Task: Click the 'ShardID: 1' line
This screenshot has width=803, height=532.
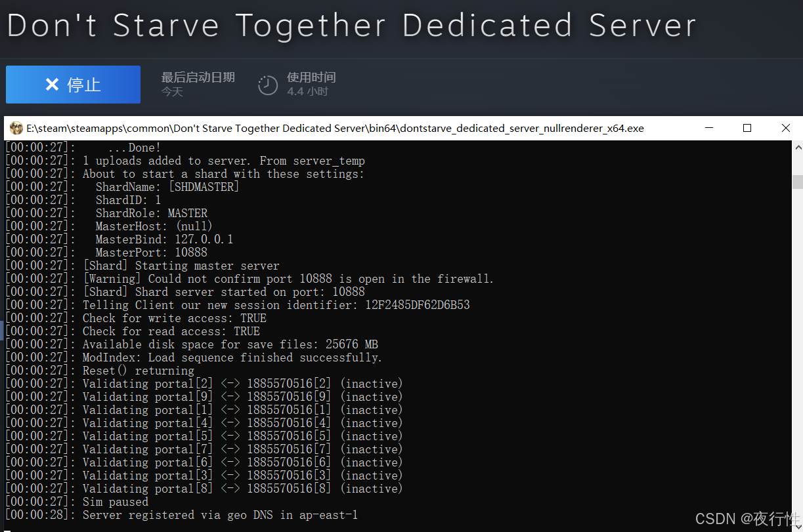Action: 83,200
